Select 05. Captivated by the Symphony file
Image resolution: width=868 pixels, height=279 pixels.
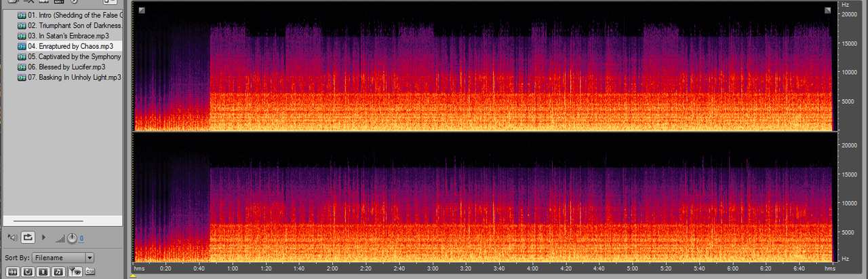click(x=70, y=56)
